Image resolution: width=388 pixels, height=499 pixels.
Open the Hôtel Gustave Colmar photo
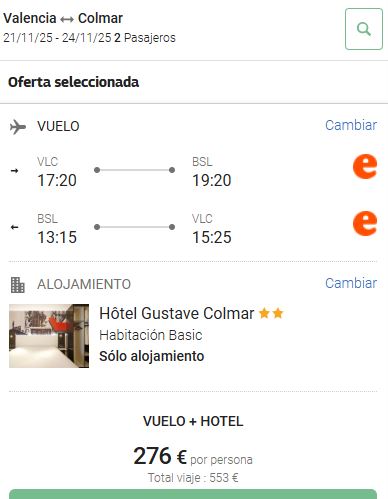tap(49, 336)
